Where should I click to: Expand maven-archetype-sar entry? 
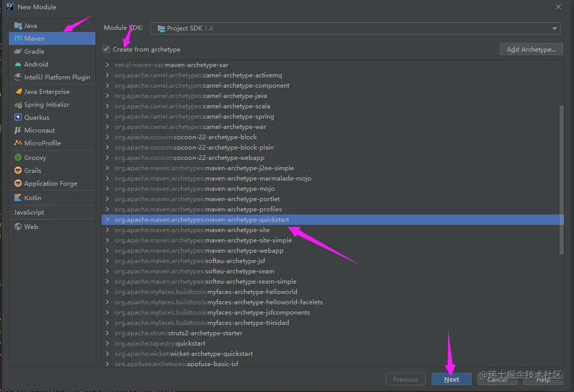[x=107, y=65]
